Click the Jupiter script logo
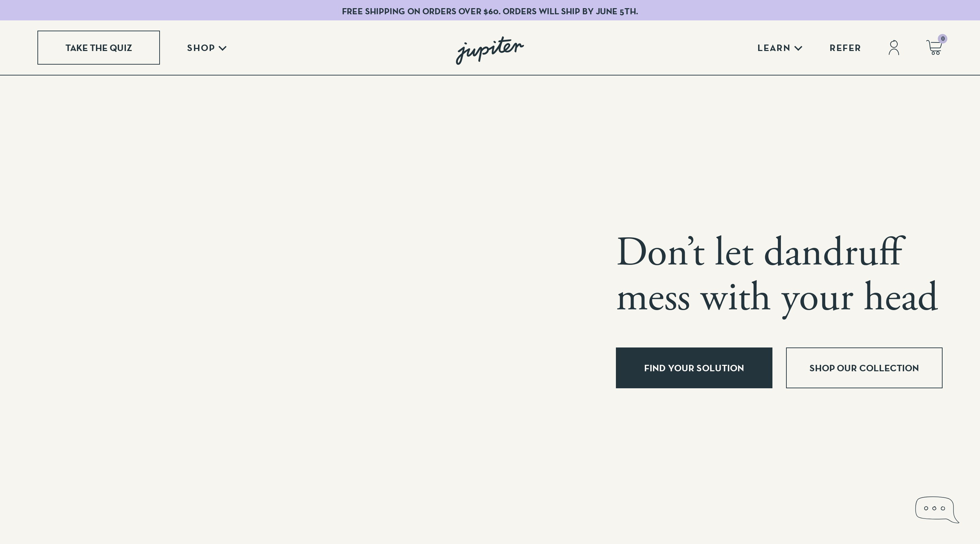 [490, 50]
